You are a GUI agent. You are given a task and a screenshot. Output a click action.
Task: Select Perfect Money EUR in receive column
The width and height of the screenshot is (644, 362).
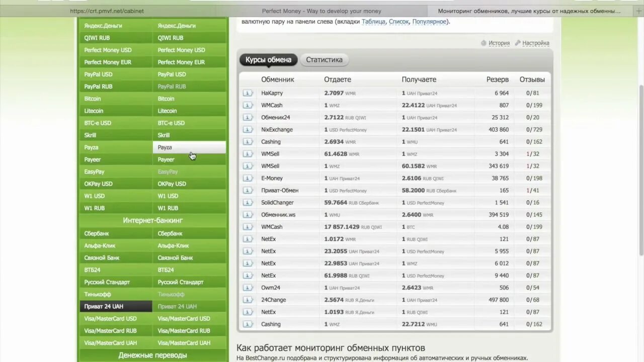[189, 62]
